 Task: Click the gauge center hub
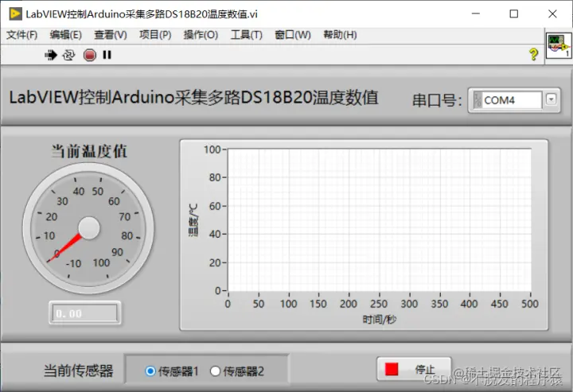point(89,228)
